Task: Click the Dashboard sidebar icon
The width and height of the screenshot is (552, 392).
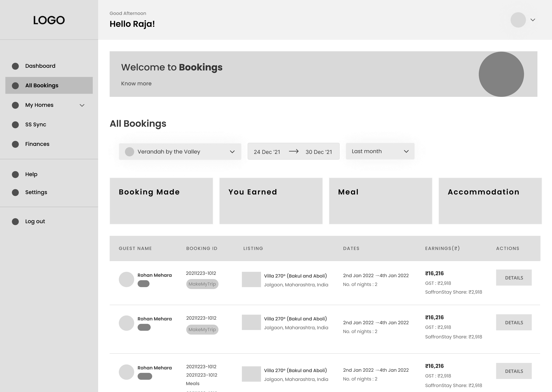Action: pyautogui.click(x=15, y=66)
